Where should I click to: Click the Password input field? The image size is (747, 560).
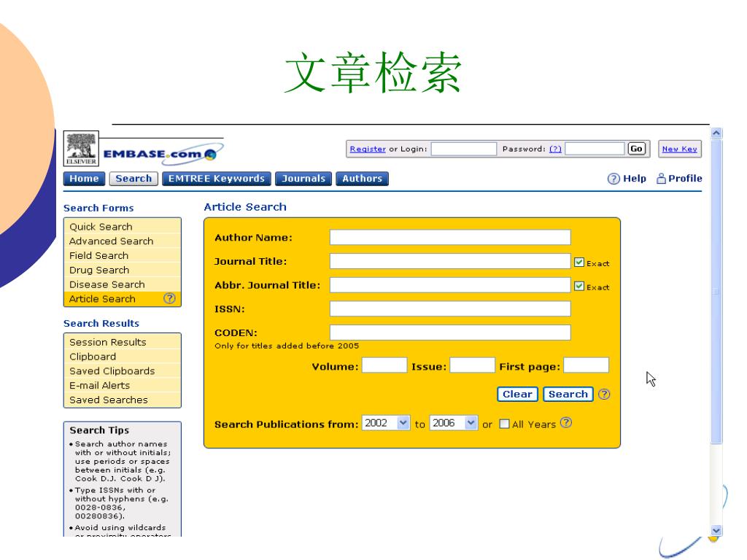pos(595,149)
